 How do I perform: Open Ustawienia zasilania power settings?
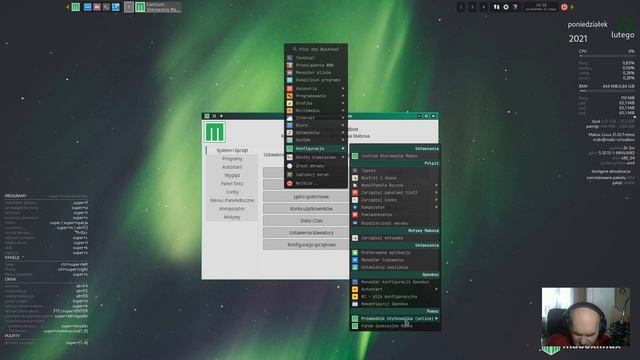395,267
